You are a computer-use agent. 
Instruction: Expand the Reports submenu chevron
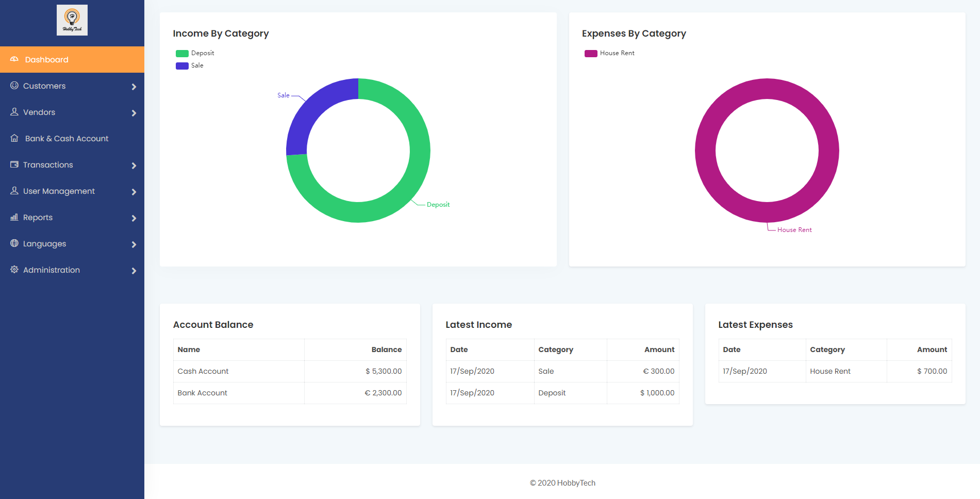pos(134,218)
